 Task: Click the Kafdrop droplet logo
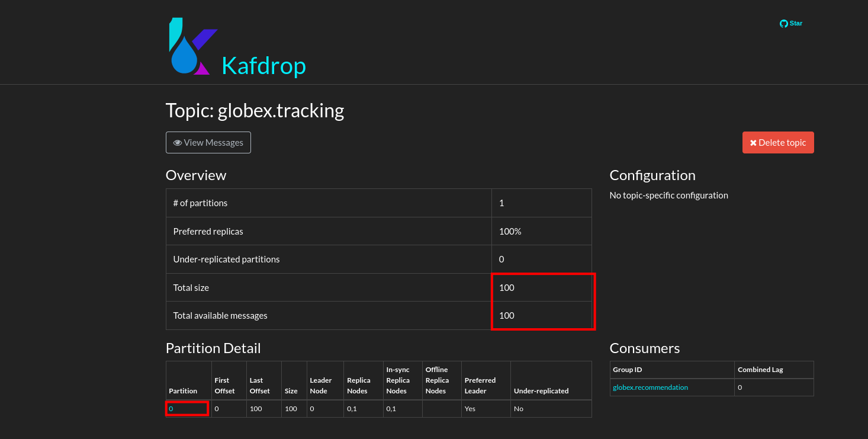(193, 46)
